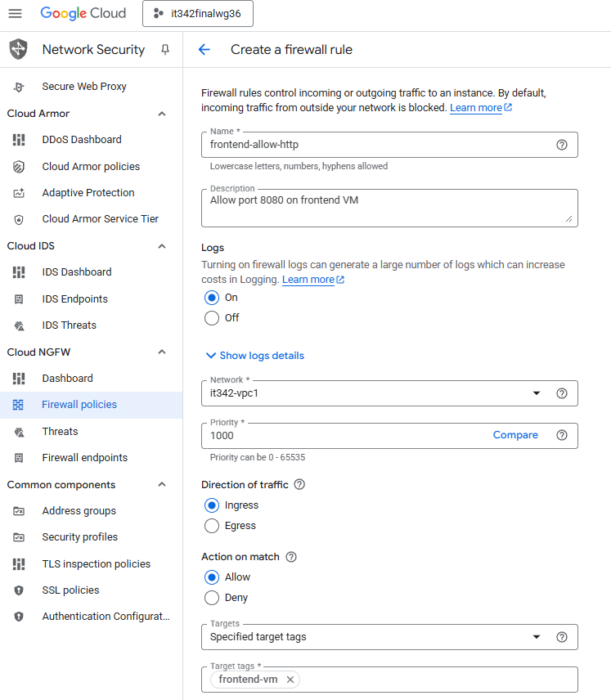Collapse the Cloud IDS section
Viewport: 611px width, 700px height.
pyautogui.click(x=162, y=246)
